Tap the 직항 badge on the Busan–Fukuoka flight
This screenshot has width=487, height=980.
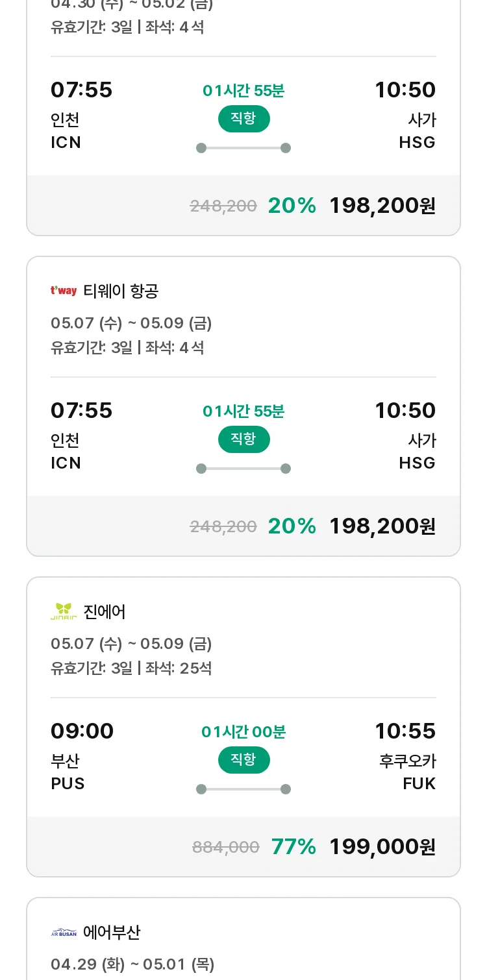point(243,759)
